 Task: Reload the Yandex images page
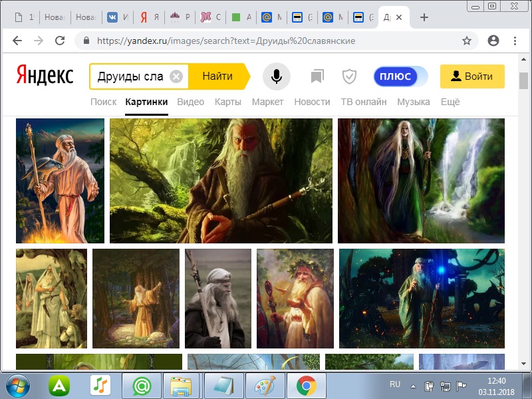point(60,41)
